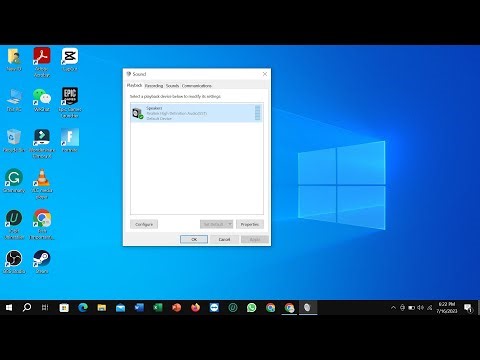Image resolution: width=480 pixels, height=360 pixels.
Task: Select the Steam desktop shortcut
Action: tap(42, 262)
